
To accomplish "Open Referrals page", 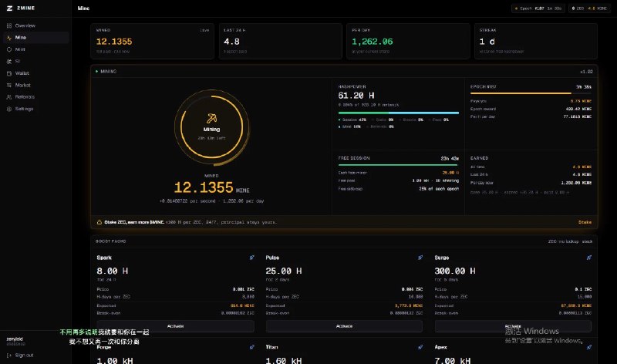I will (36, 97).
